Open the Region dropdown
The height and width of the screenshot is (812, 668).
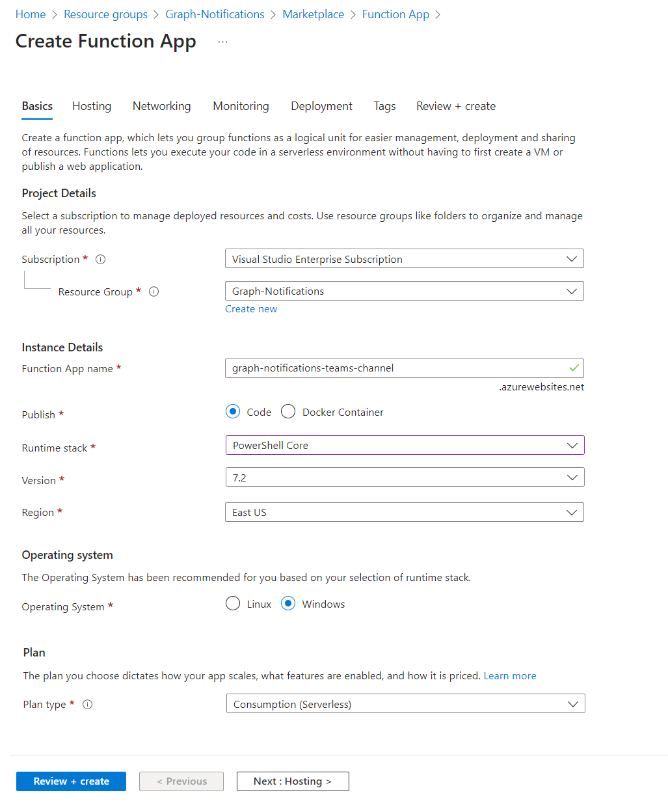[x=404, y=513]
